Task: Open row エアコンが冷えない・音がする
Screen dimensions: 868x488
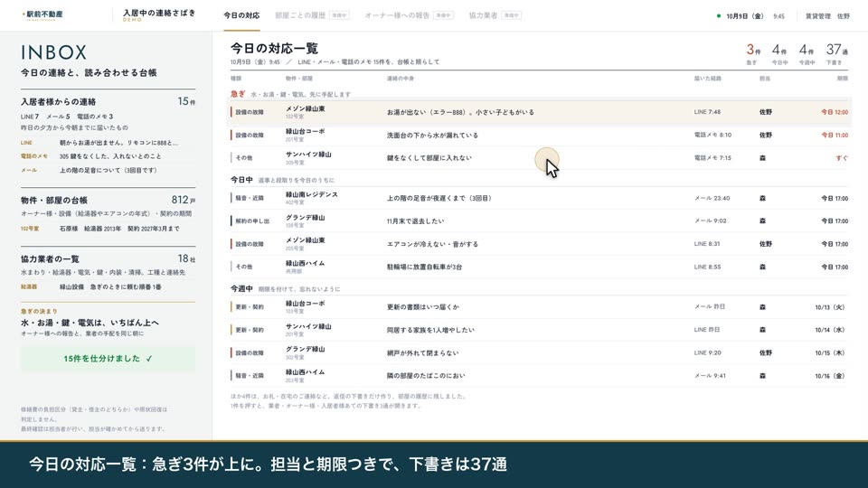Action: pos(539,244)
